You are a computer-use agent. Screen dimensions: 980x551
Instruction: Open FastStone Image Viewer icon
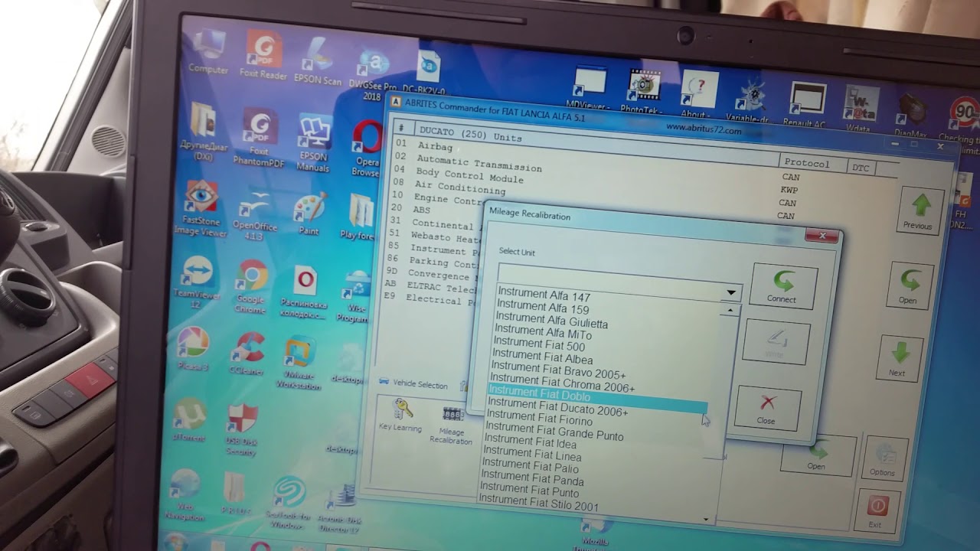(x=201, y=209)
